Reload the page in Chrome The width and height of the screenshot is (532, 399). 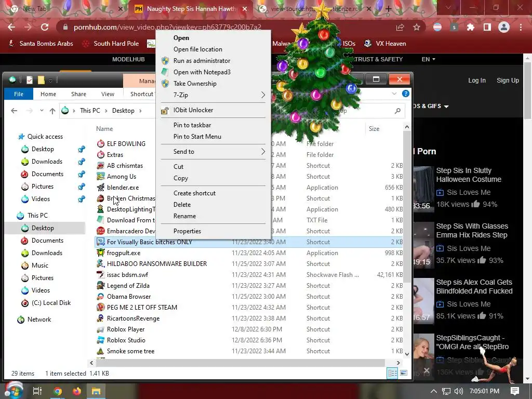(45, 27)
